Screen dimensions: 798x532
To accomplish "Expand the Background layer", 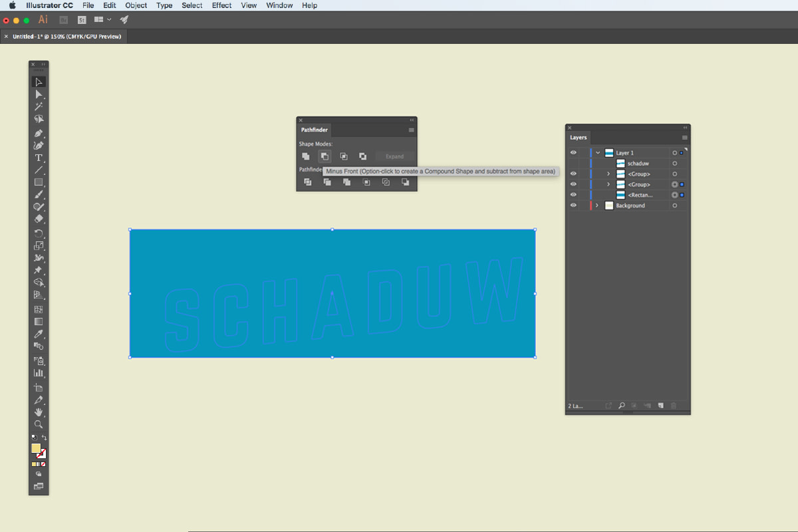I will tap(597, 205).
